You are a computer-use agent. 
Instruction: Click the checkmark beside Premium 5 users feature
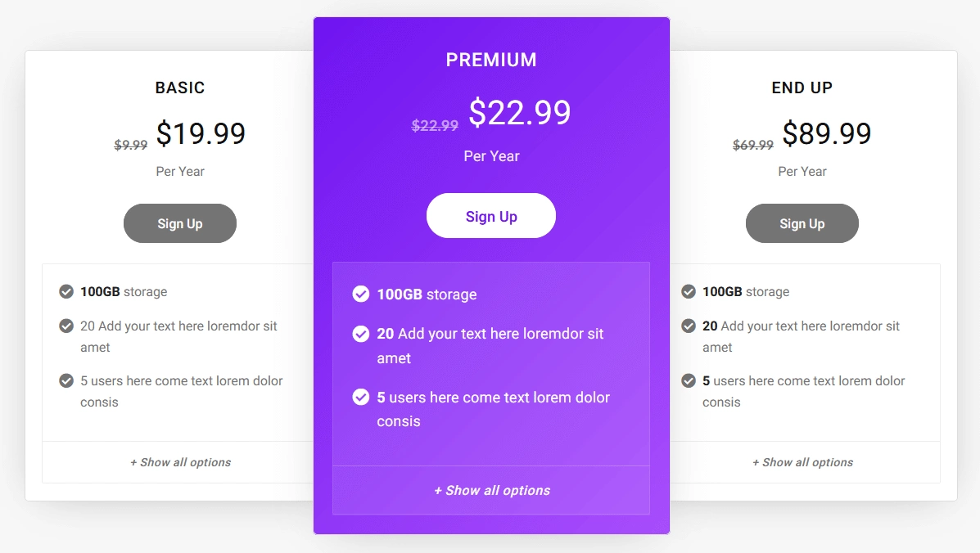[361, 398]
